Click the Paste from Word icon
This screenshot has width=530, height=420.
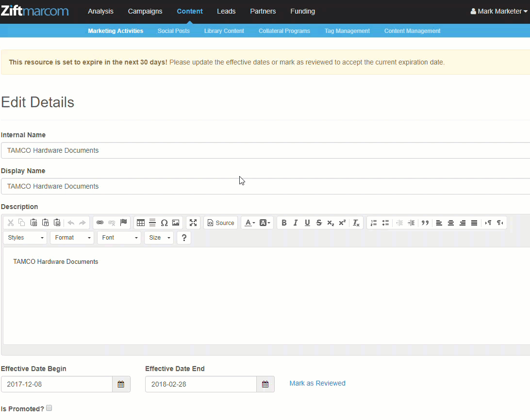point(57,223)
